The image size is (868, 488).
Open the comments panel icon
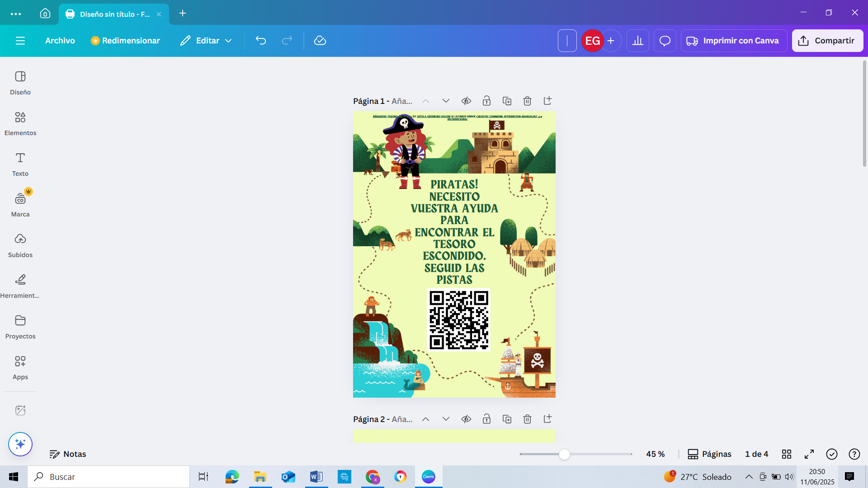tap(665, 40)
